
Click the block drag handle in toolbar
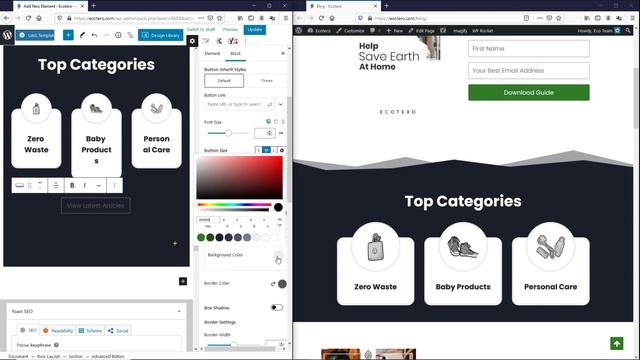[x=29, y=185]
